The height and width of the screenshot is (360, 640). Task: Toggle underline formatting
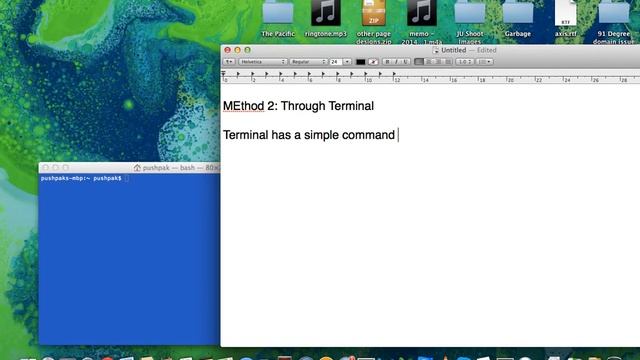(x=405, y=62)
